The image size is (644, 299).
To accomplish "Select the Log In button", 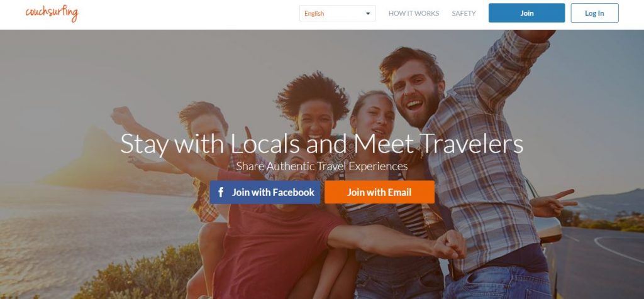I will pos(594,13).
